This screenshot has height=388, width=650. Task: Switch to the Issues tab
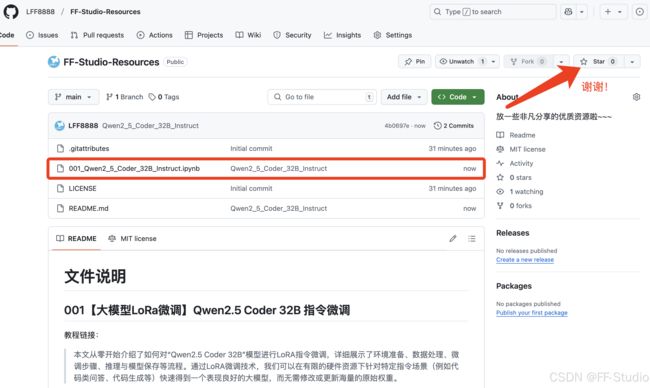point(42,35)
